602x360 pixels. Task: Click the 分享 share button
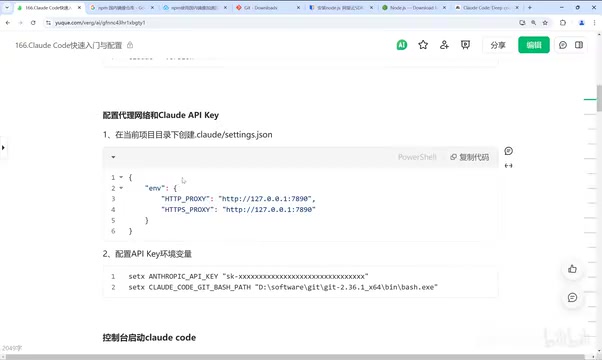point(498,45)
